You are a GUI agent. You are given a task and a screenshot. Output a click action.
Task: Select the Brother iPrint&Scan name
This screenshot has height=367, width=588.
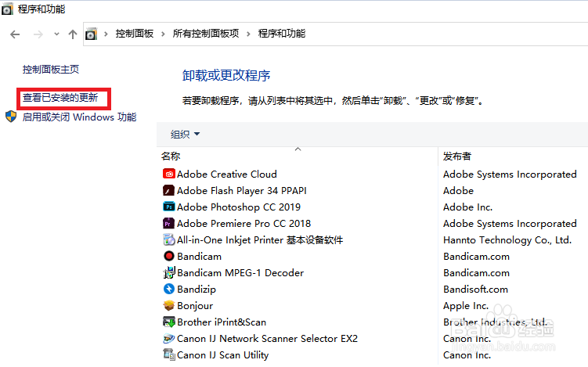pyautogui.click(x=222, y=322)
